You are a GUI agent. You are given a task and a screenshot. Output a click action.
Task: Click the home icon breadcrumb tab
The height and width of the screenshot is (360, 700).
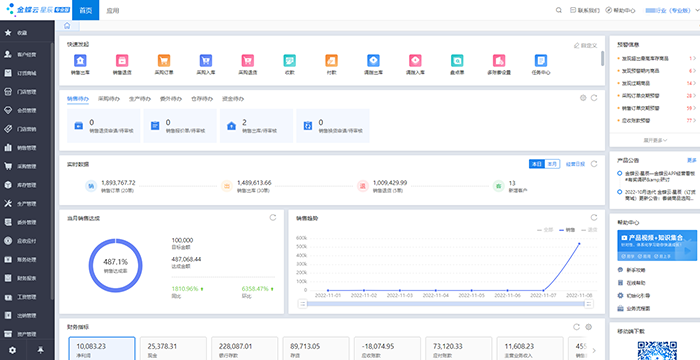(x=67, y=26)
